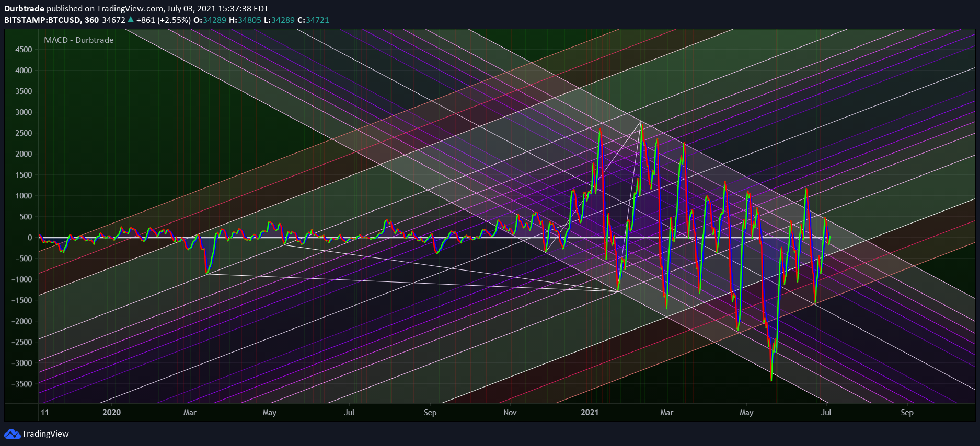Click the '11' date label on time axis
Screen dimensions: 980x446
(45, 413)
